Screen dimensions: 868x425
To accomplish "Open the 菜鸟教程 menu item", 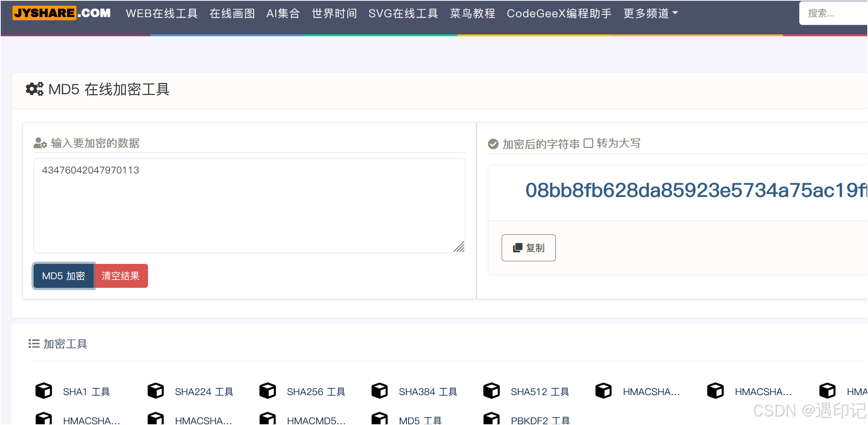I will [472, 13].
